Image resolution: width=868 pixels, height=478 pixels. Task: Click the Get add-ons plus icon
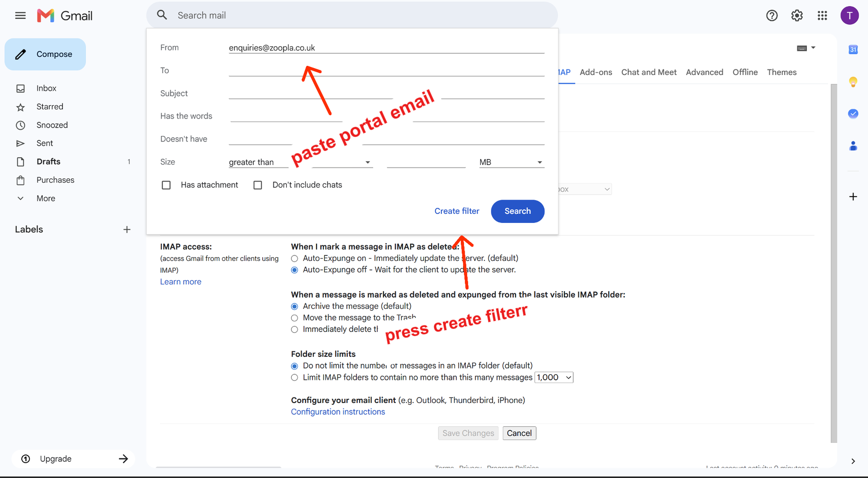pos(853,197)
